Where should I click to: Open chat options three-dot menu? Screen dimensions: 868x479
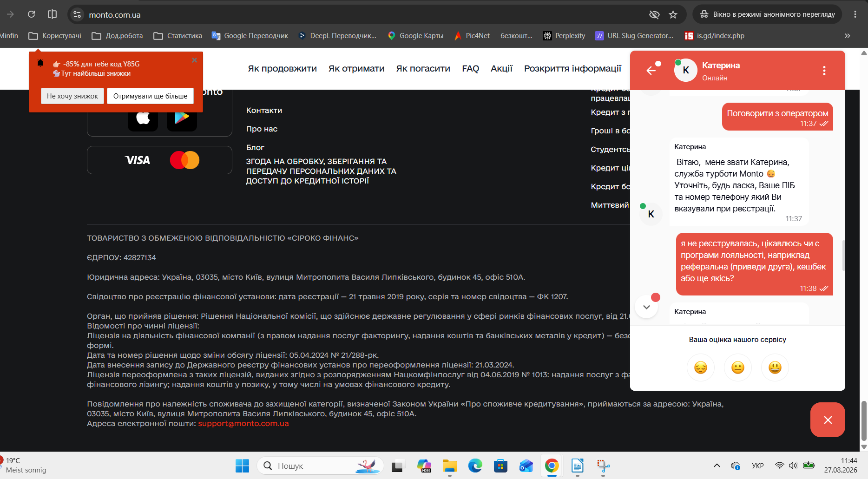pyautogui.click(x=824, y=71)
